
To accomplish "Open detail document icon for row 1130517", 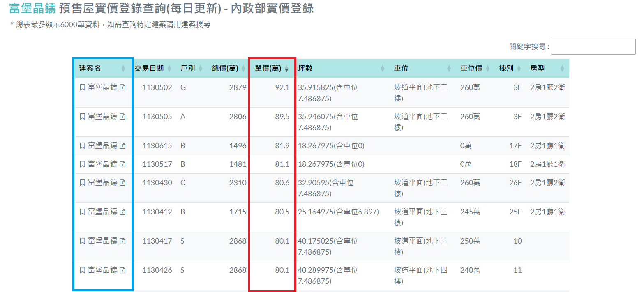I will [122, 164].
